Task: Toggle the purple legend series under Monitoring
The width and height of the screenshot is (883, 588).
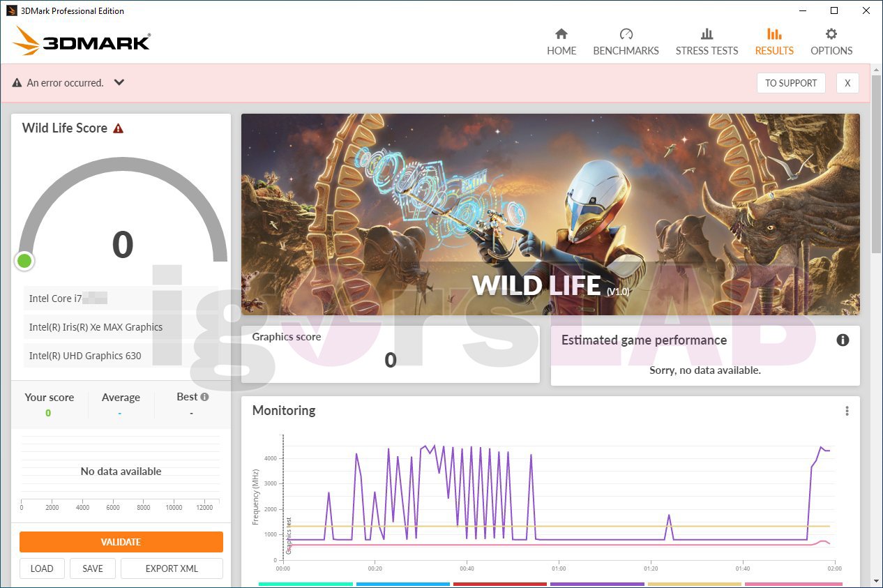Action: click(x=597, y=585)
